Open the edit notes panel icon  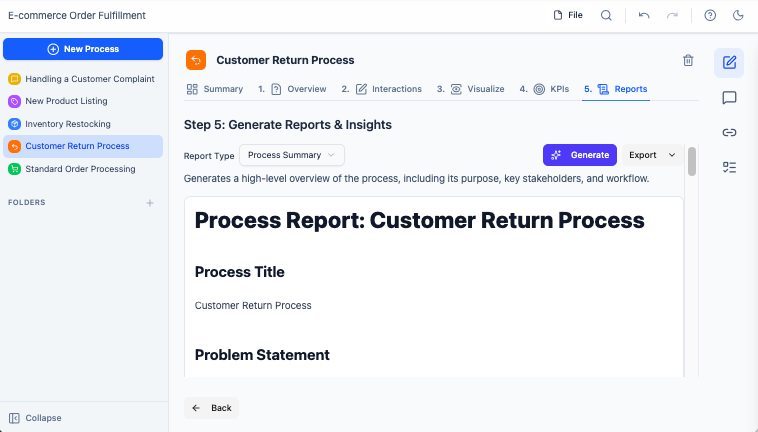pyautogui.click(x=729, y=63)
